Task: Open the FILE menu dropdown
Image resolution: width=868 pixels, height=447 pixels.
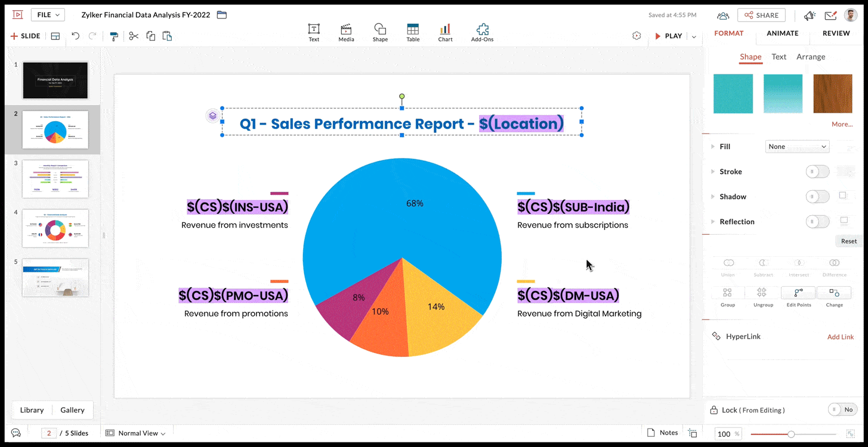Action: (48, 15)
